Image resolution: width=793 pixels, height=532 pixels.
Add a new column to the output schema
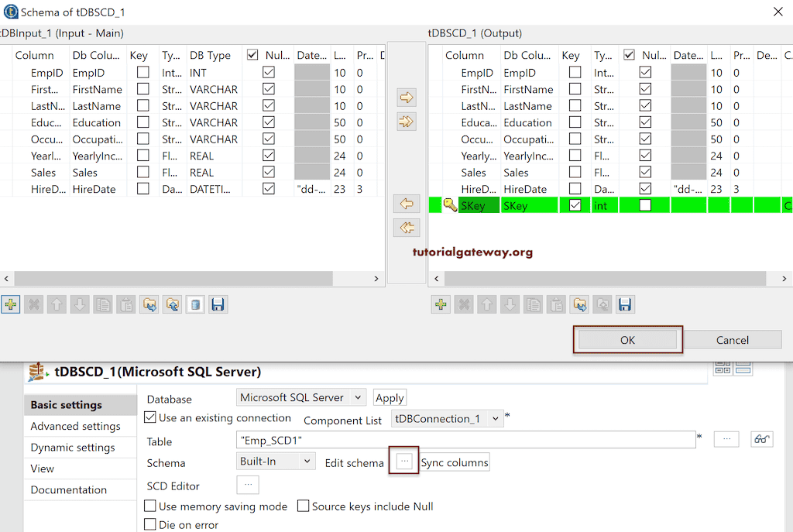point(441,305)
